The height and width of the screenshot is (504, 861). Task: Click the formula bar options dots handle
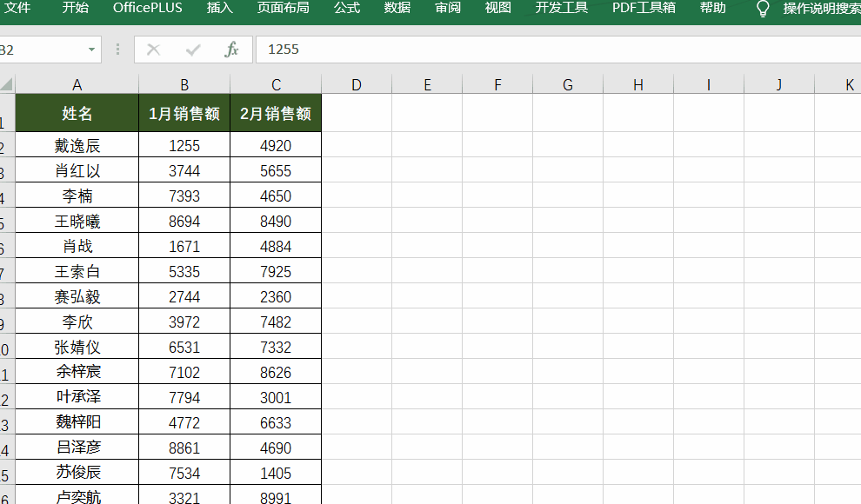click(x=117, y=50)
